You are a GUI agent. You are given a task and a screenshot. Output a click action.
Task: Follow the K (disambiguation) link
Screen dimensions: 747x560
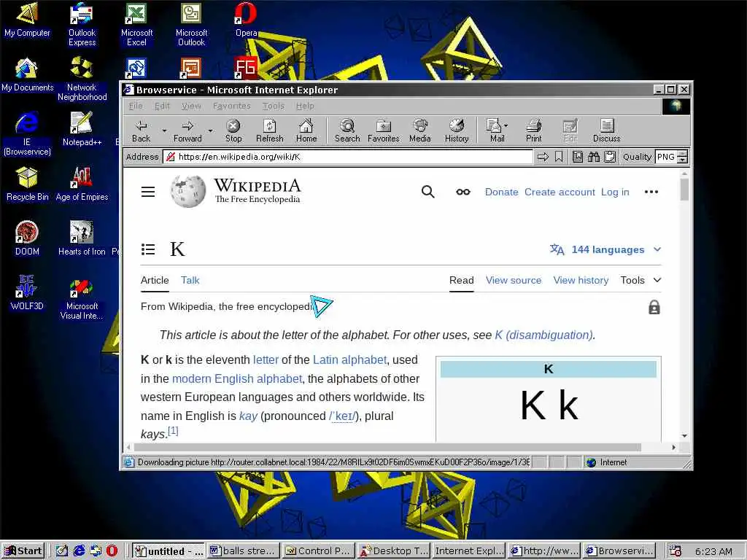pyautogui.click(x=544, y=335)
